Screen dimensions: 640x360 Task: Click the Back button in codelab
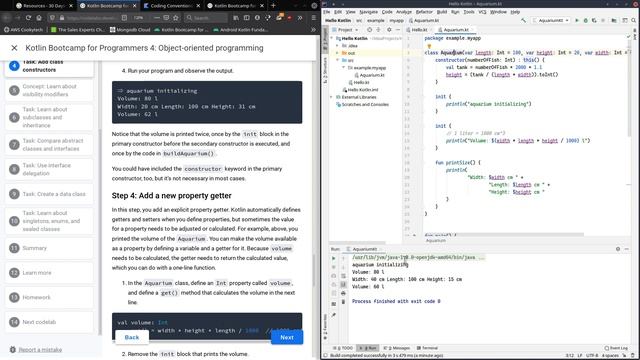point(132,338)
